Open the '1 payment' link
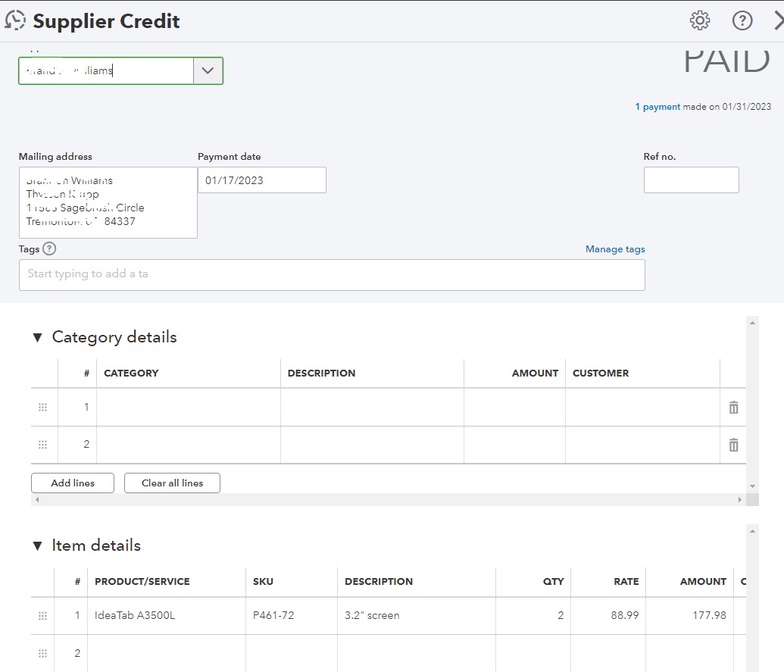The width and height of the screenshot is (784, 672). click(x=657, y=107)
